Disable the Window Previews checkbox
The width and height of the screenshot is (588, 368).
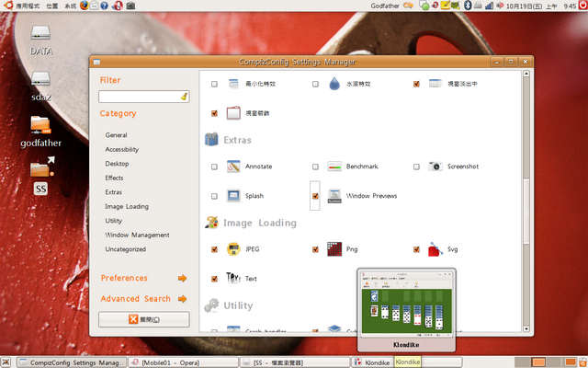[x=315, y=196]
